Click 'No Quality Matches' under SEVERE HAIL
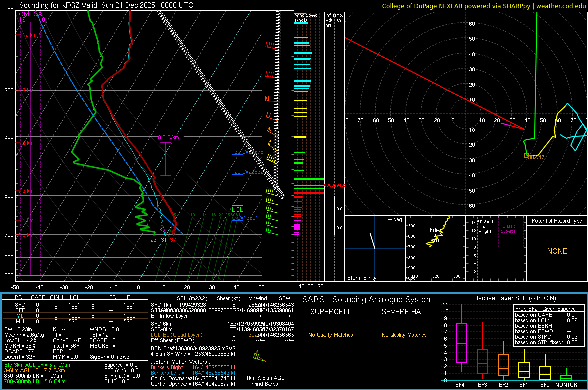This screenshot has height=390, width=588. tap(404, 335)
